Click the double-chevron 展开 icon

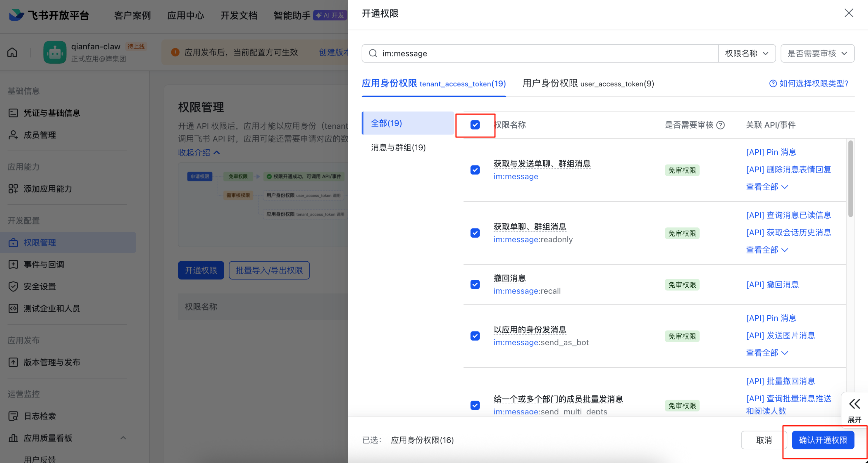[x=854, y=404]
